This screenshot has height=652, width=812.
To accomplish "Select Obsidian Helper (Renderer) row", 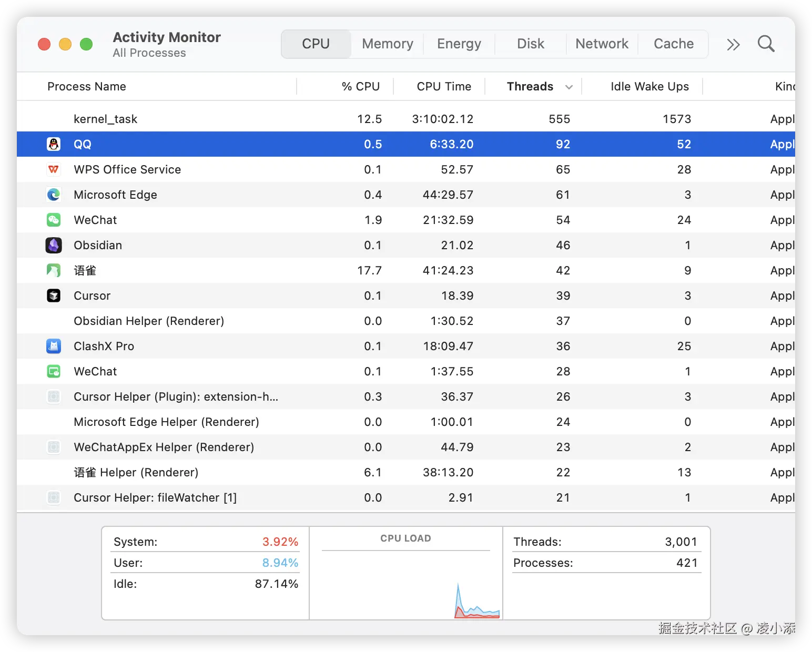I will (x=406, y=321).
